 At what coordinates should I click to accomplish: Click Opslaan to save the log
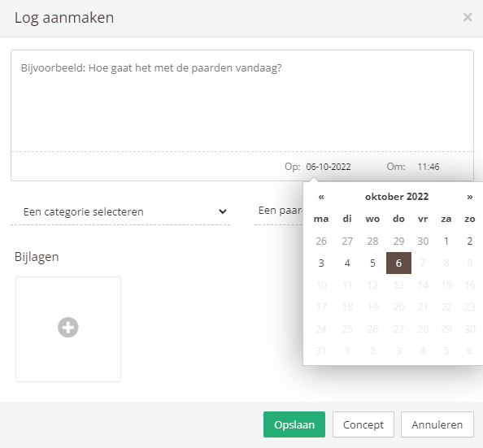294,424
